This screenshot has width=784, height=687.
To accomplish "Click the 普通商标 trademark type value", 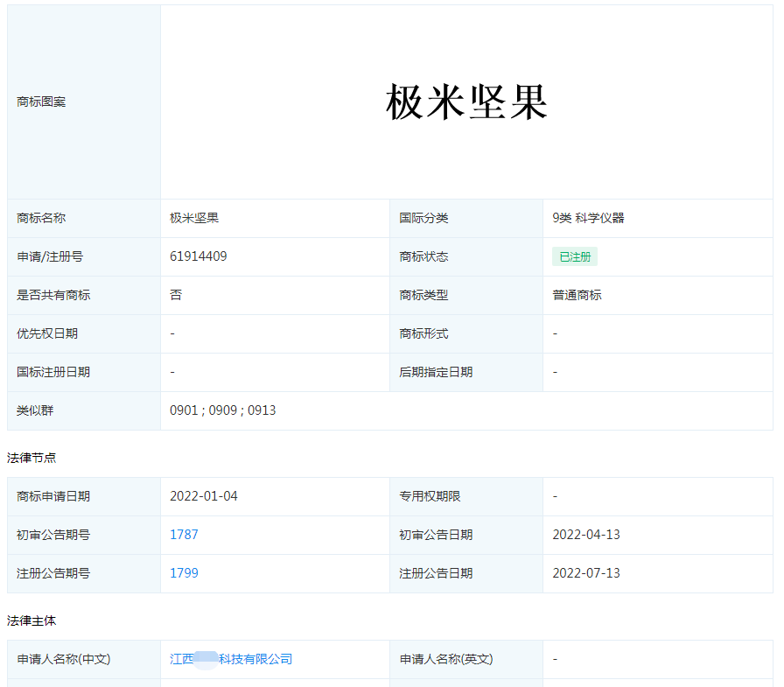I will [x=577, y=295].
